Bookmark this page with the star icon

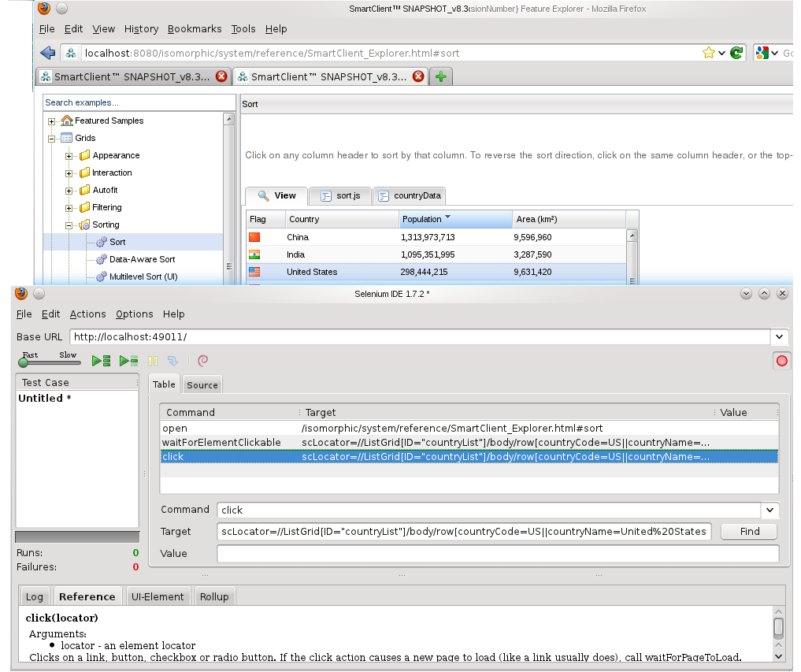(709, 53)
